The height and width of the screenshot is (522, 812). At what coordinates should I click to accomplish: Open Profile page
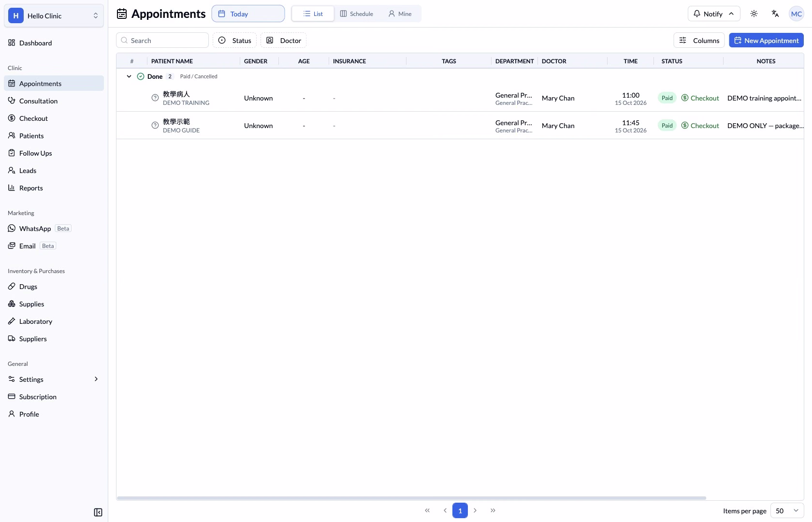(54, 414)
